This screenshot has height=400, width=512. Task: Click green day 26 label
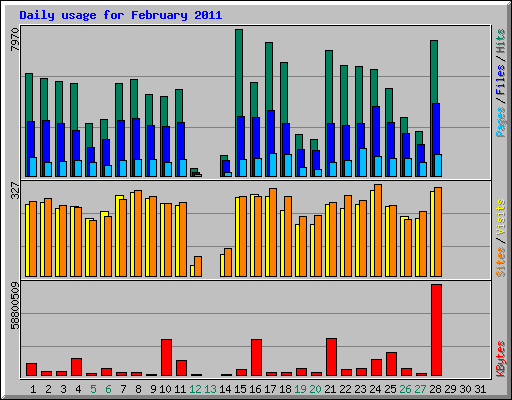(x=405, y=389)
